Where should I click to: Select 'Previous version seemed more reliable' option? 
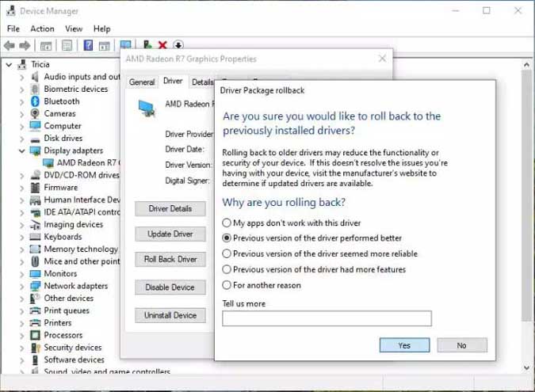227,253
